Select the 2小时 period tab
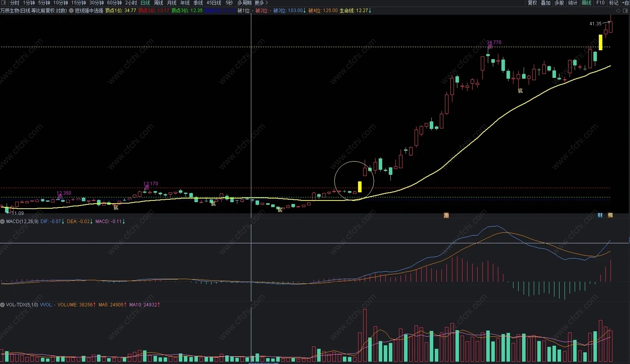 [x=131, y=3]
